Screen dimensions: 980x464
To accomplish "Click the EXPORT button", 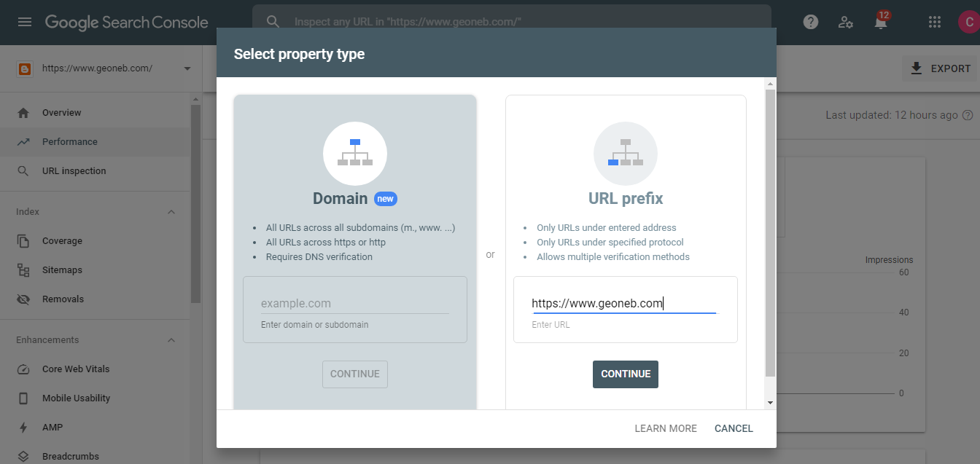I will tap(941, 68).
